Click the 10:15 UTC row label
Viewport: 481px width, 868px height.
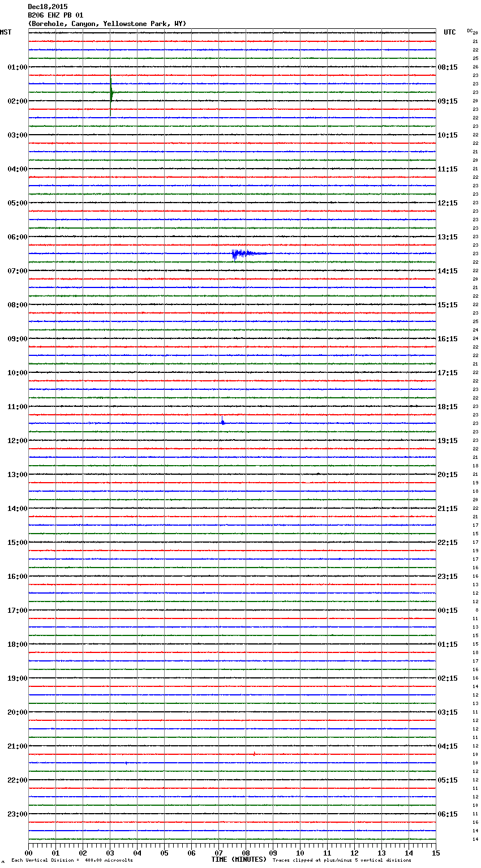pyautogui.click(x=448, y=135)
